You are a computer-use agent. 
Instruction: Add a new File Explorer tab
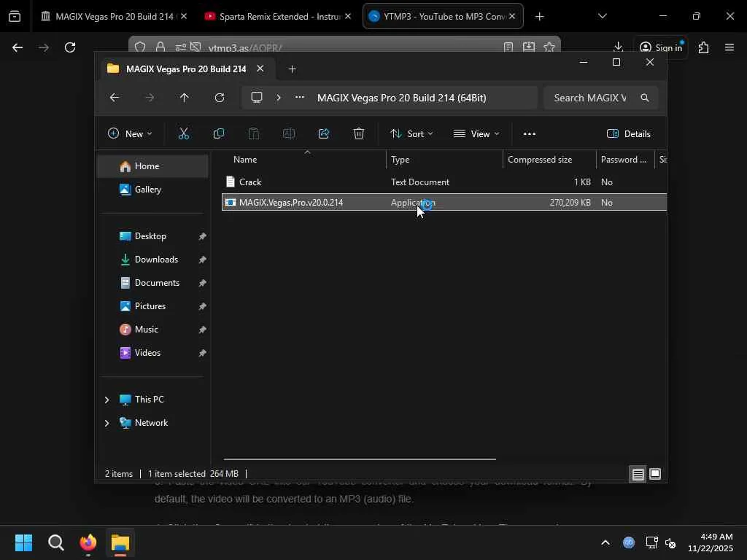point(292,69)
